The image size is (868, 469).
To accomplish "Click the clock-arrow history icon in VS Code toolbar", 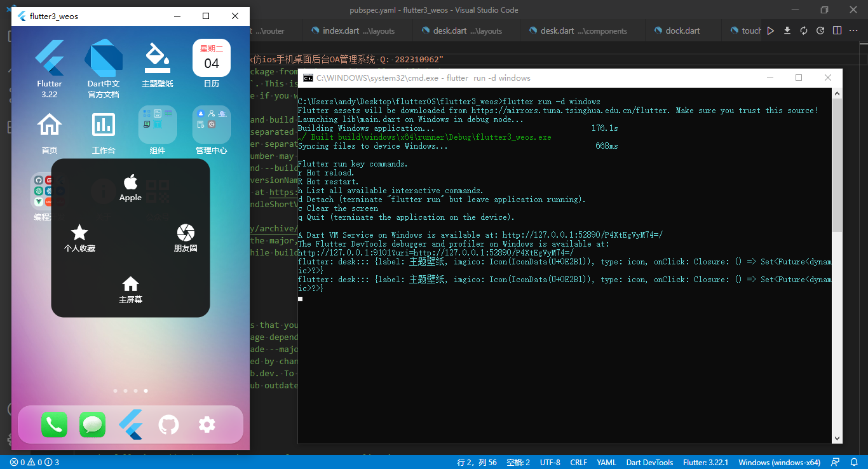I will coord(820,31).
